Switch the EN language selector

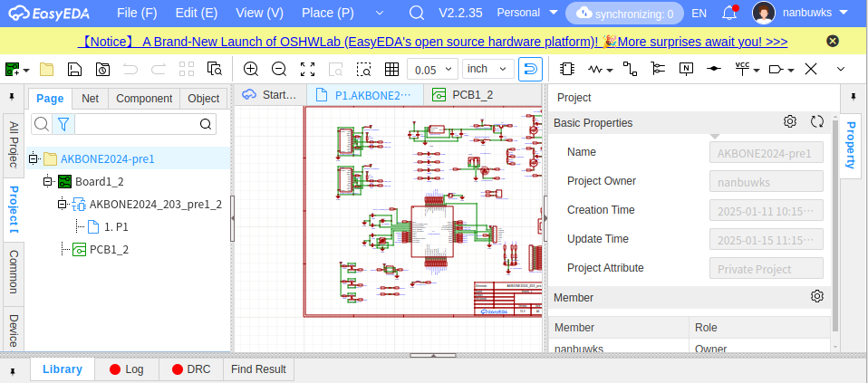[x=699, y=14]
